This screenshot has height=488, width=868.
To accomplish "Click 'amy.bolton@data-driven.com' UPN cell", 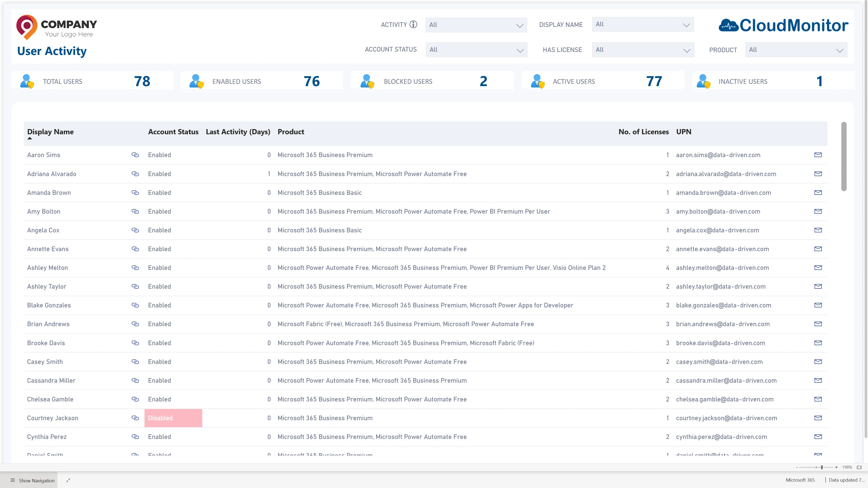I will click(718, 212).
